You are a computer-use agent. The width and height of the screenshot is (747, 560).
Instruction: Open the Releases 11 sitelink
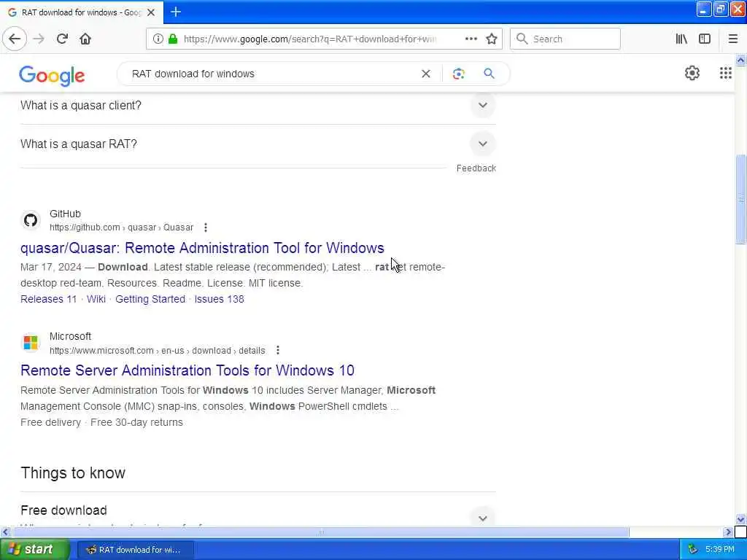click(x=49, y=299)
